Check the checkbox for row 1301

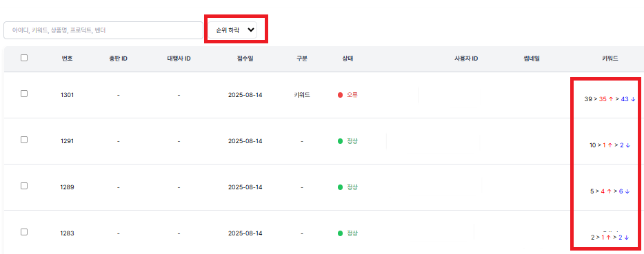tap(24, 94)
